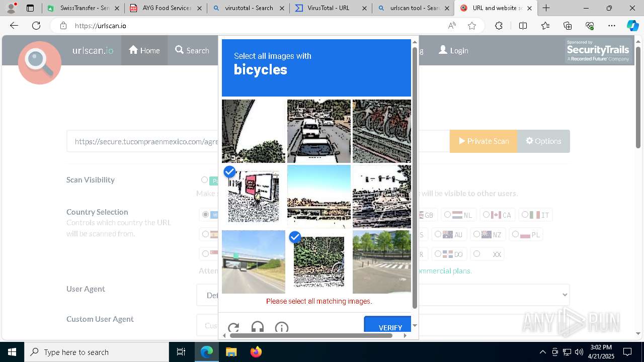Select the captcha tile with blue sky
This screenshot has width=644, height=362.
click(x=319, y=197)
